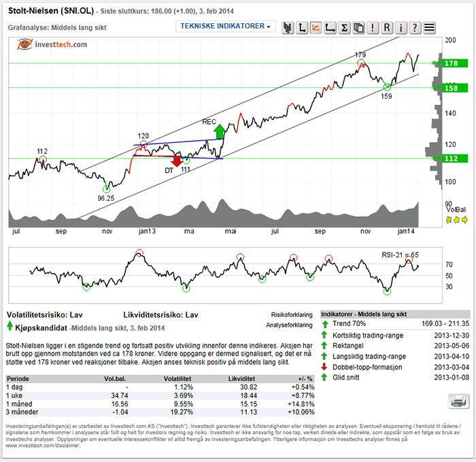The image size is (476, 462).
Task: Click the Sigma toolbar icon
Action: (x=345, y=27)
